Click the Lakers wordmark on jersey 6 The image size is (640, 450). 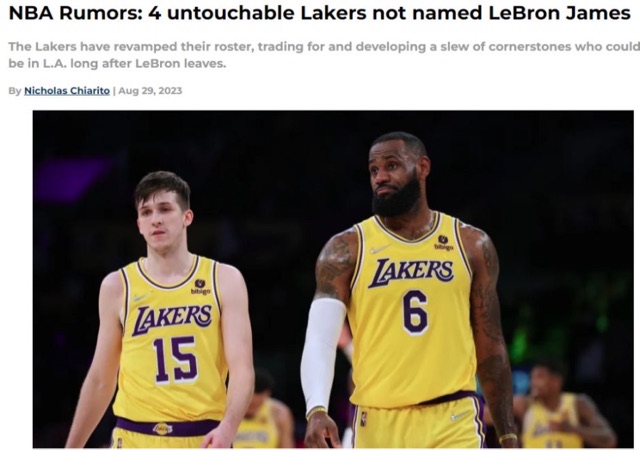click(x=411, y=273)
